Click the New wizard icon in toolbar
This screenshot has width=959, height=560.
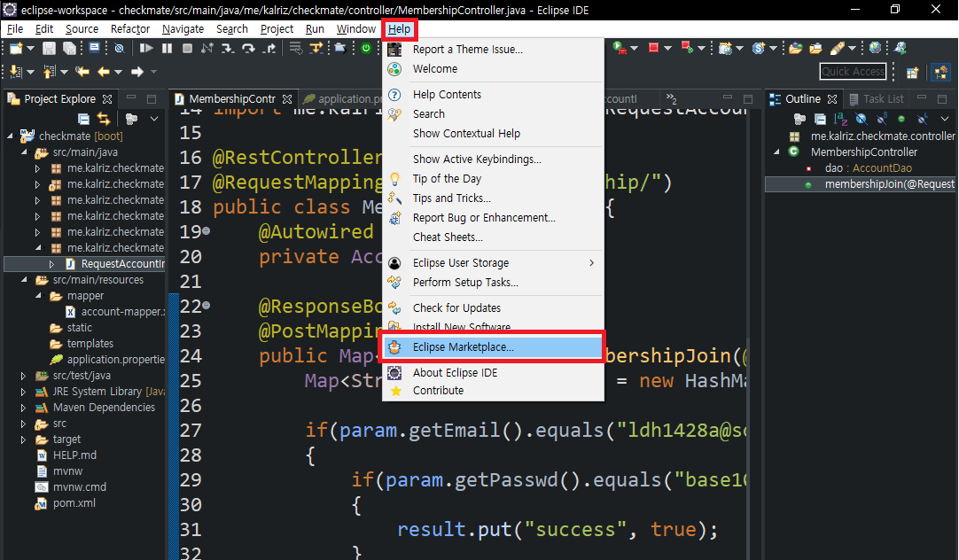coord(15,48)
